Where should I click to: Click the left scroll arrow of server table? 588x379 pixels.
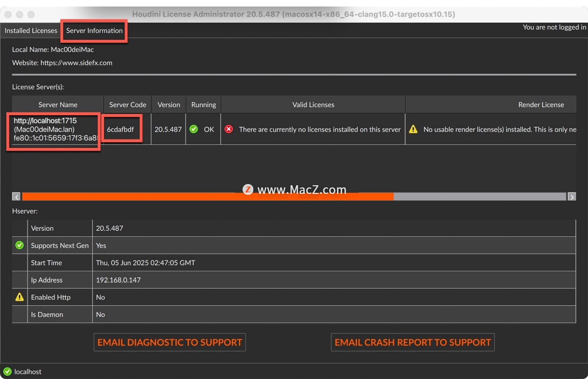17,197
